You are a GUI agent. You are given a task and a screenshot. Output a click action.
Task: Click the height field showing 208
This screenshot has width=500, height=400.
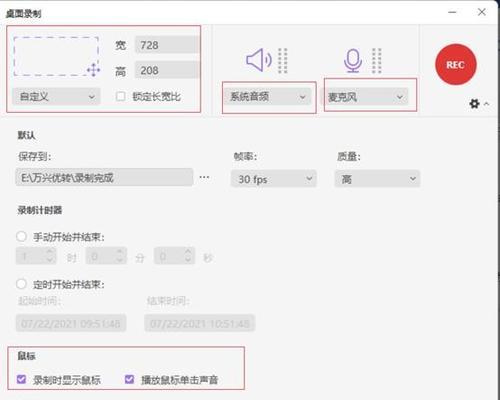[x=167, y=70]
